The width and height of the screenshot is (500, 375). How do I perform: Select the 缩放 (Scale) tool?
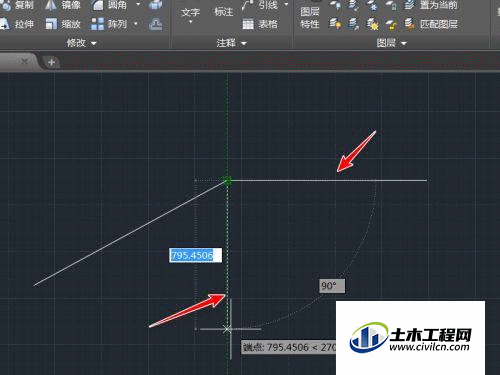point(63,24)
